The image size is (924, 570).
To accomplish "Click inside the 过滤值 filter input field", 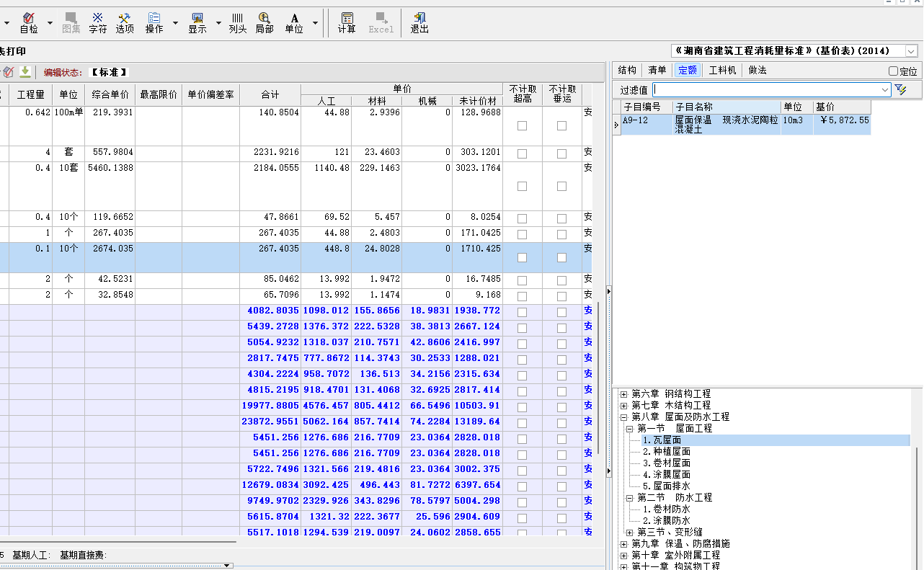I will (766, 89).
